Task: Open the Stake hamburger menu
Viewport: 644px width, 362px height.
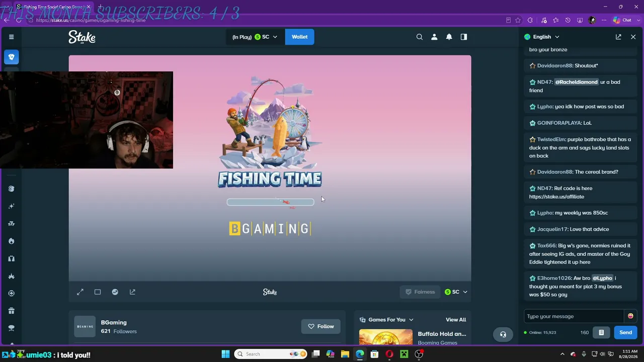Action: tap(11, 37)
